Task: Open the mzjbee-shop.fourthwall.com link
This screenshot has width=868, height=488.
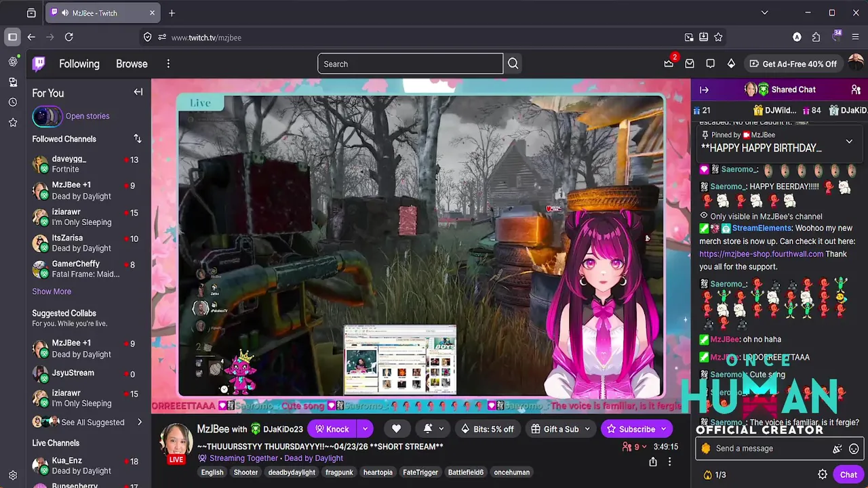Action: [x=761, y=254]
